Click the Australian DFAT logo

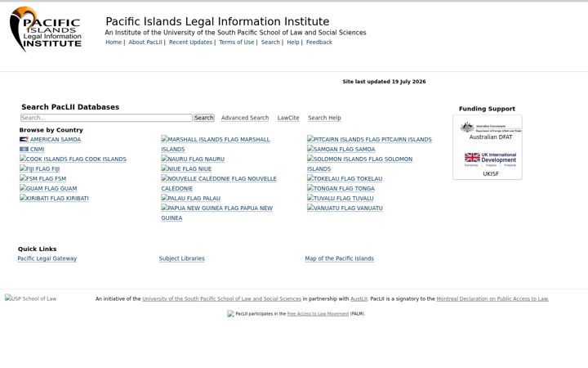(491, 128)
